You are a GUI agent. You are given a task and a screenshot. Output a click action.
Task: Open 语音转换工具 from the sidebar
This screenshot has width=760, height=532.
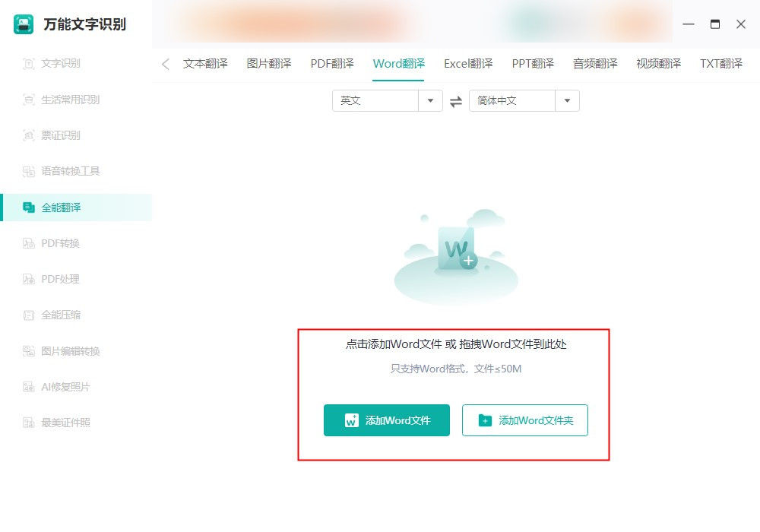point(70,172)
